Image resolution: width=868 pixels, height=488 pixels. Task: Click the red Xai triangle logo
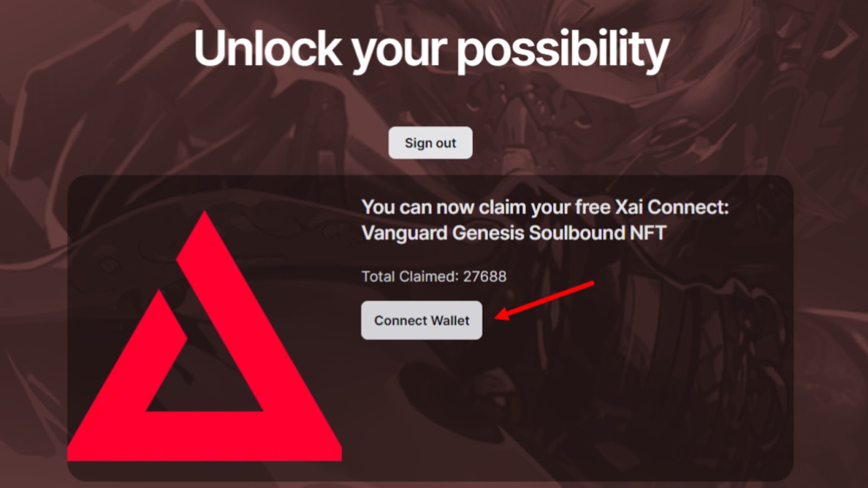click(205, 336)
